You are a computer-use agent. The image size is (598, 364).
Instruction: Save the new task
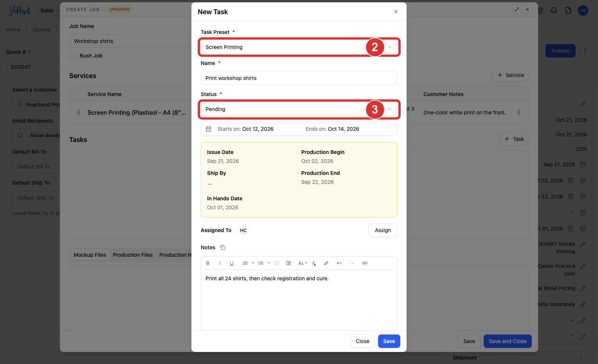[389, 341]
